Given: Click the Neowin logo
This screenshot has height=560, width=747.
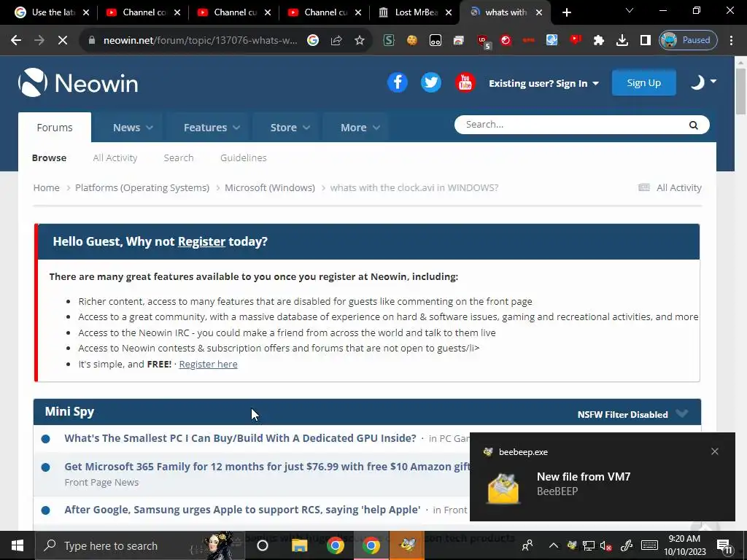Looking at the screenshot, I should tap(78, 83).
